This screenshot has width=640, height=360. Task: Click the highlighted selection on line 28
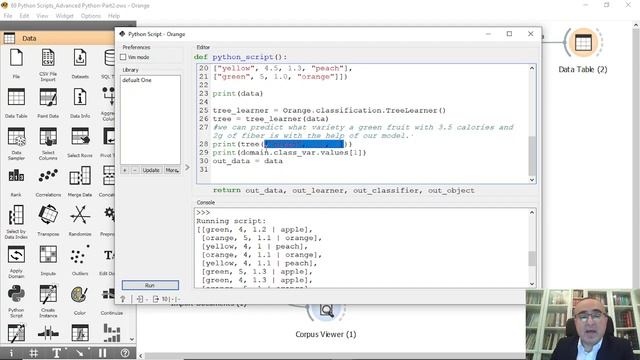(x=304, y=144)
